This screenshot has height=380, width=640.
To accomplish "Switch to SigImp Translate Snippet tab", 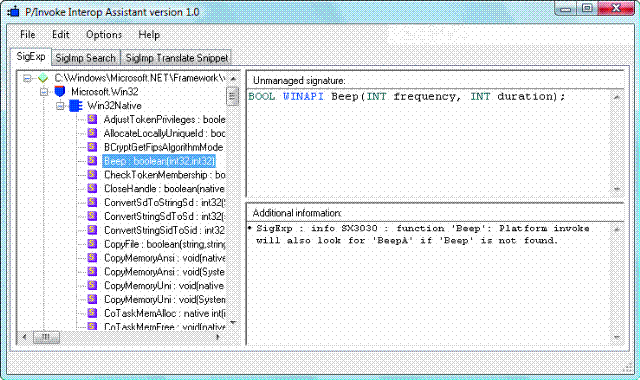I will (176, 58).
